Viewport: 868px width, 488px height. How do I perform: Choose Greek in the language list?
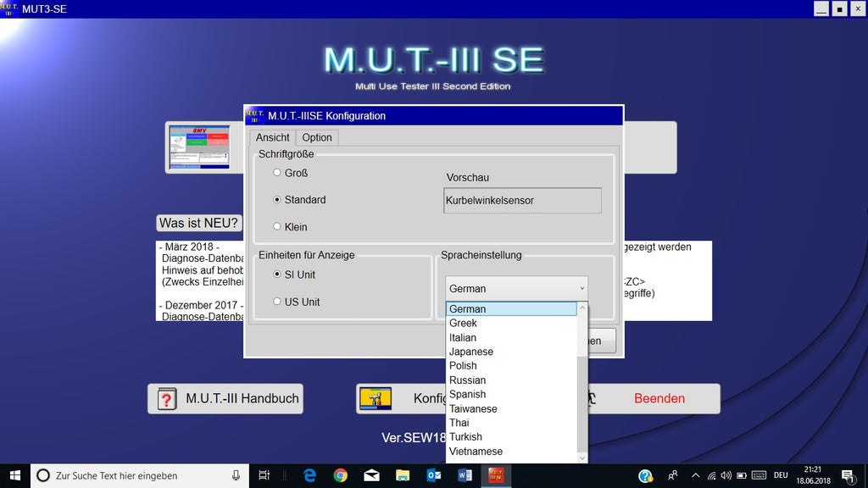point(511,323)
